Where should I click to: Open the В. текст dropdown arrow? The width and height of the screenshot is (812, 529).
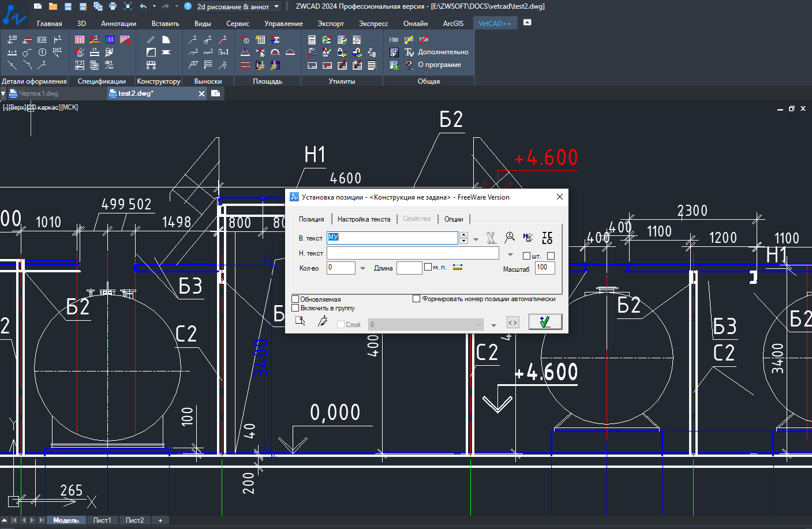[x=476, y=239]
